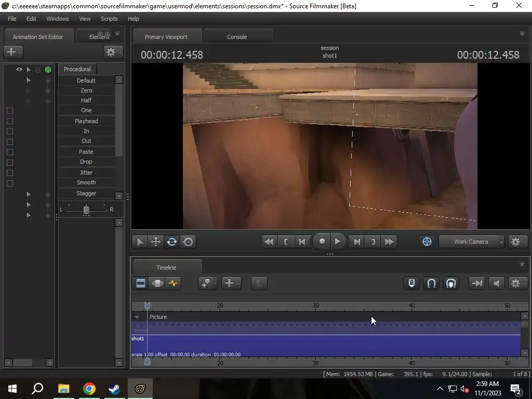Open the Edit menu
532x399 pixels.
pos(31,19)
